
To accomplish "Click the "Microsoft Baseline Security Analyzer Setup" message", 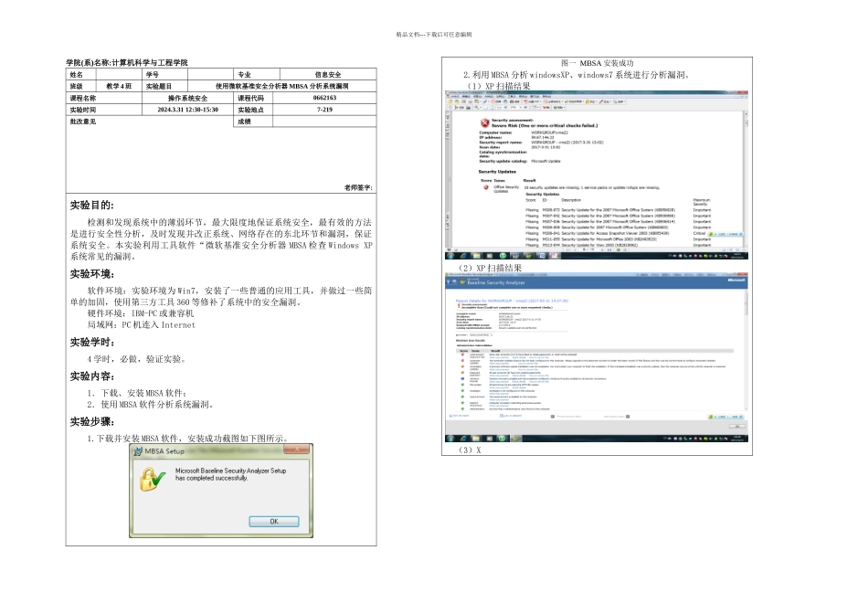I will point(230,474).
